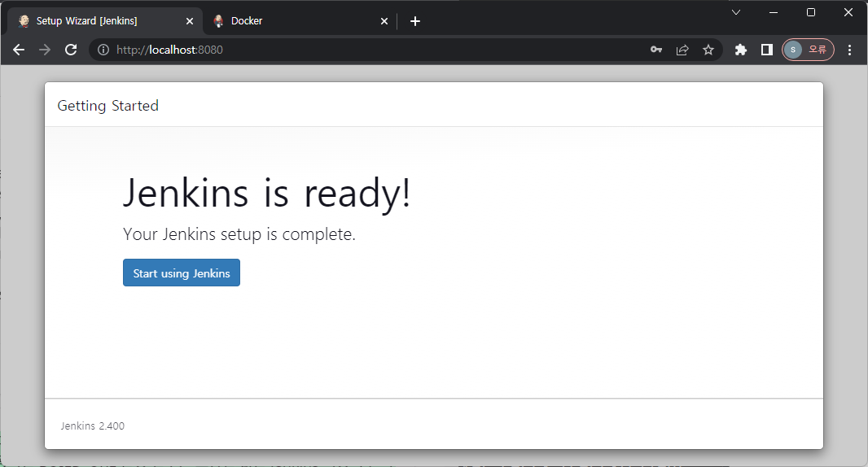Click Your Jenkins setup is complete text

(239, 234)
